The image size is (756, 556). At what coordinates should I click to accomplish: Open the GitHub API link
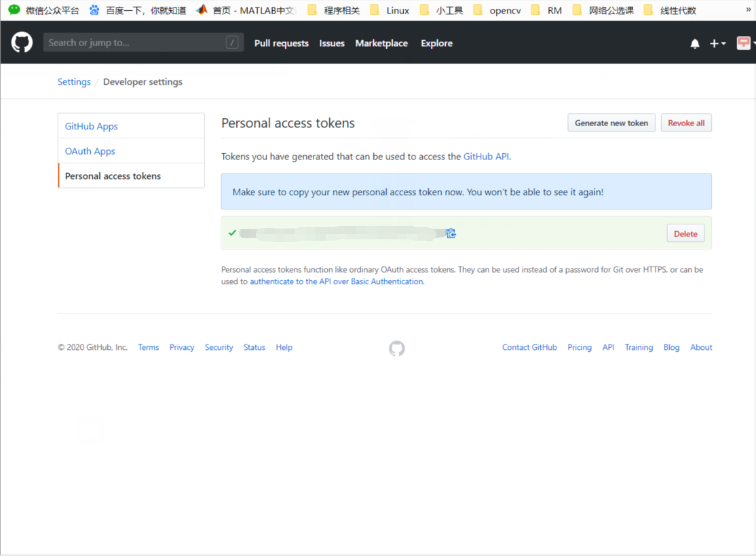(x=486, y=157)
